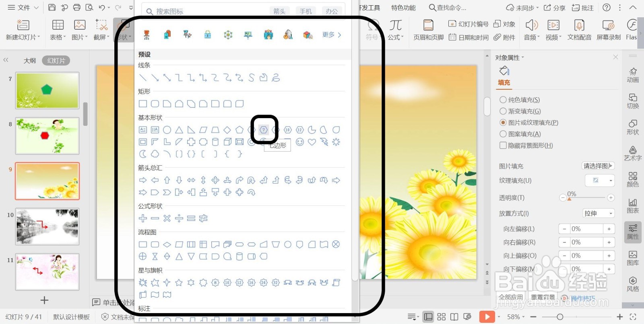The width and height of the screenshot is (644, 324).
Task: Open the Chart (图表) side tool
Action: pyautogui.click(x=633, y=206)
